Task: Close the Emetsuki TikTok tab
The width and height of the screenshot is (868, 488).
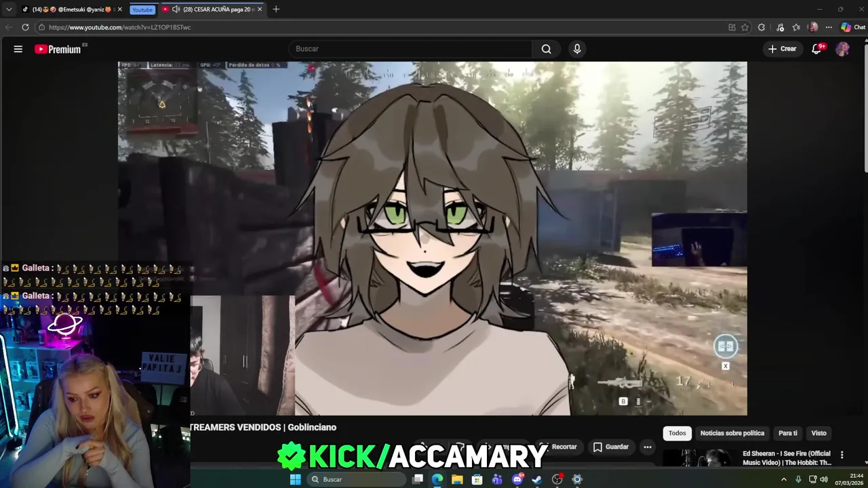Action: coord(119,9)
